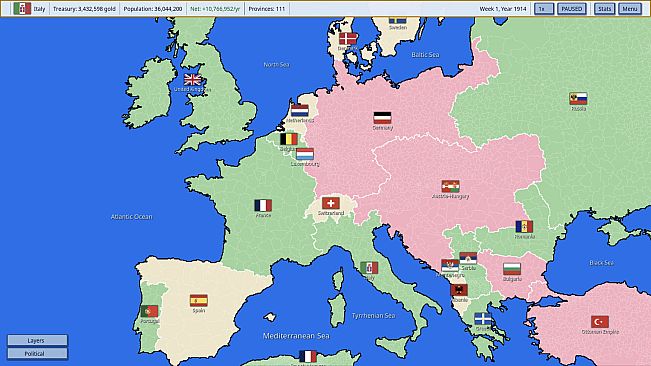Screen dimensions: 651x366
Task: Click the United Kingdom flag icon
Action: coord(192,79)
